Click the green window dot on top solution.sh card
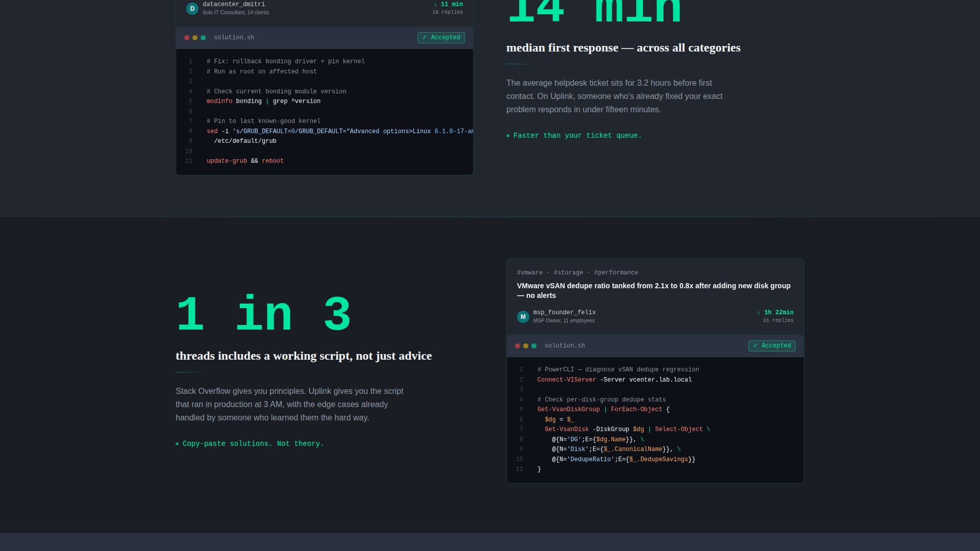Screen dimensions: 980x551 click(203, 38)
